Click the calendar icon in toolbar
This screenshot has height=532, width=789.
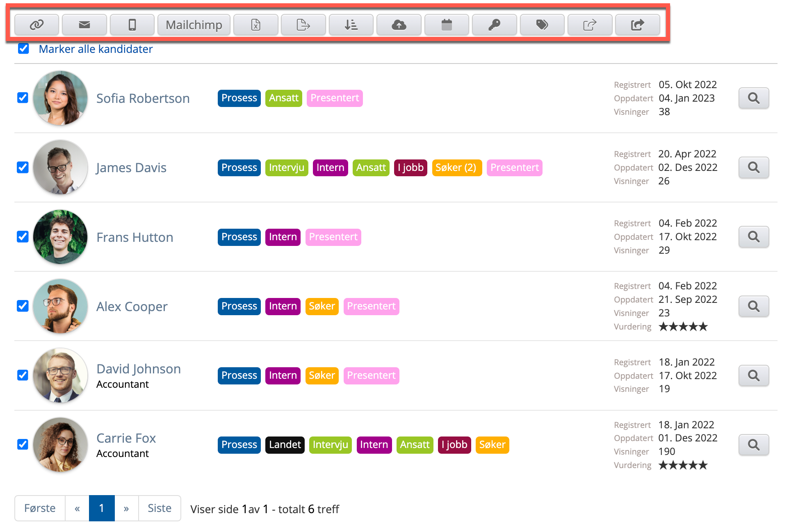tap(447, 25)
